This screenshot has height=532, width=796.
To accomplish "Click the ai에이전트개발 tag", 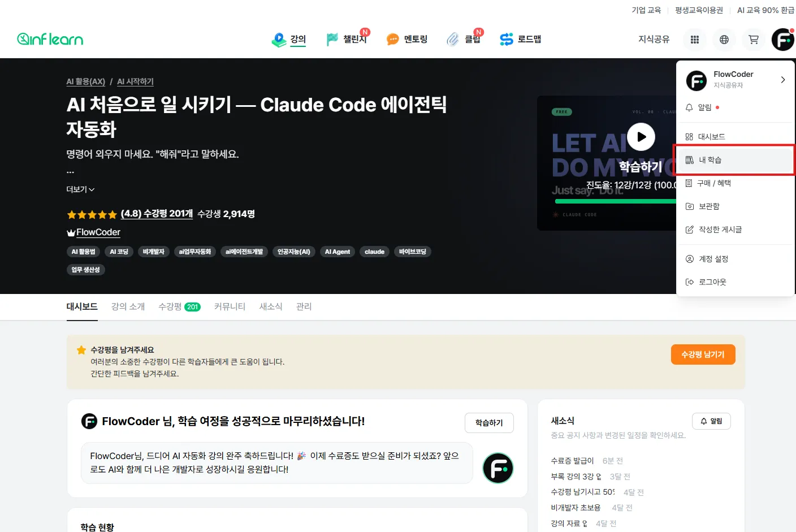I will pos(244,252).
